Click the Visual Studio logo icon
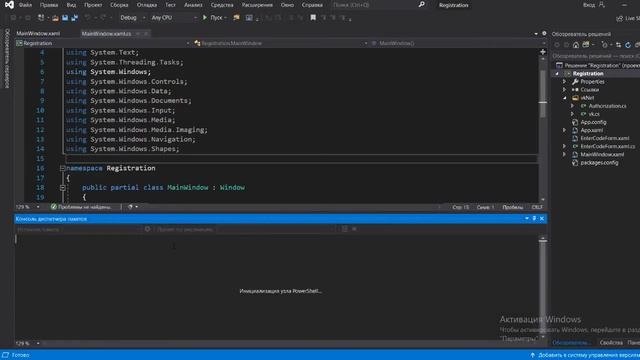 click(x=9, y=5)
